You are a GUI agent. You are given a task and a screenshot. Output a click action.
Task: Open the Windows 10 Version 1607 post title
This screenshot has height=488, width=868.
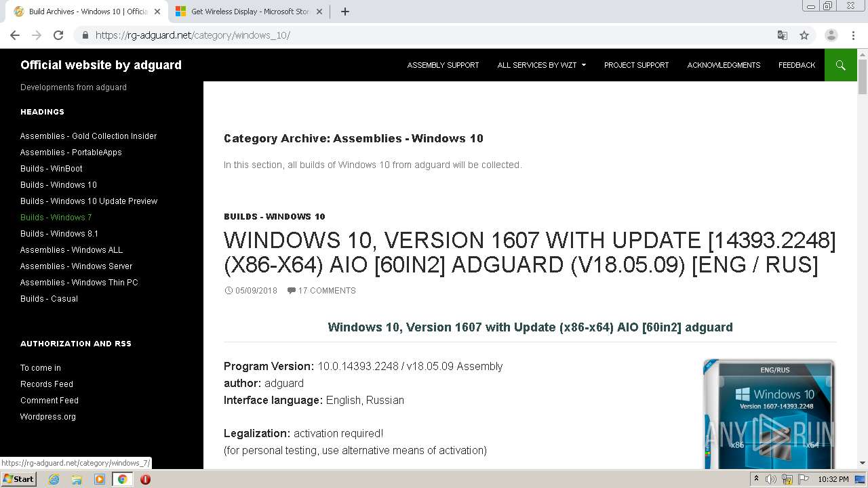click(x=530, y=252)
